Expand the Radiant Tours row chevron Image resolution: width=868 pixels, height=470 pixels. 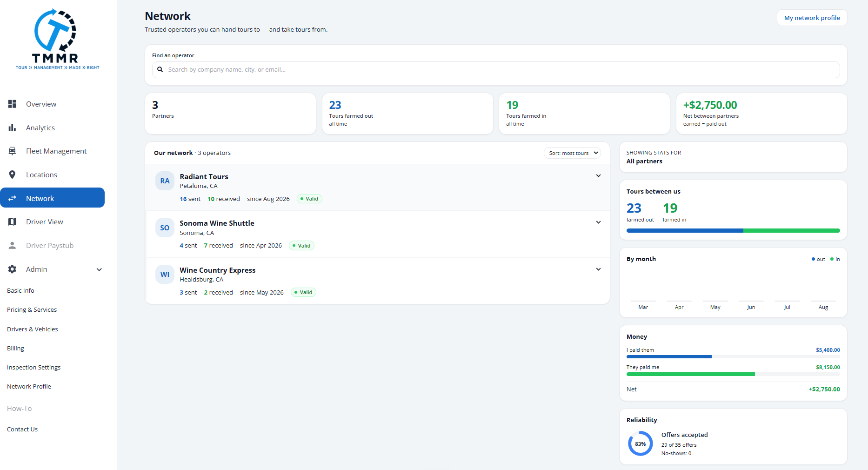(598, 176)
